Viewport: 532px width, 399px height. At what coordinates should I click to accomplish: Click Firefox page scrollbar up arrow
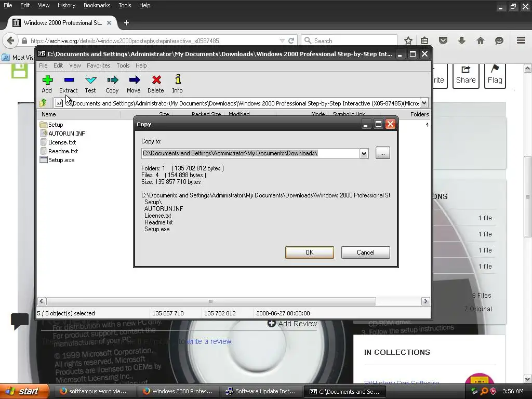coord(527,69)
